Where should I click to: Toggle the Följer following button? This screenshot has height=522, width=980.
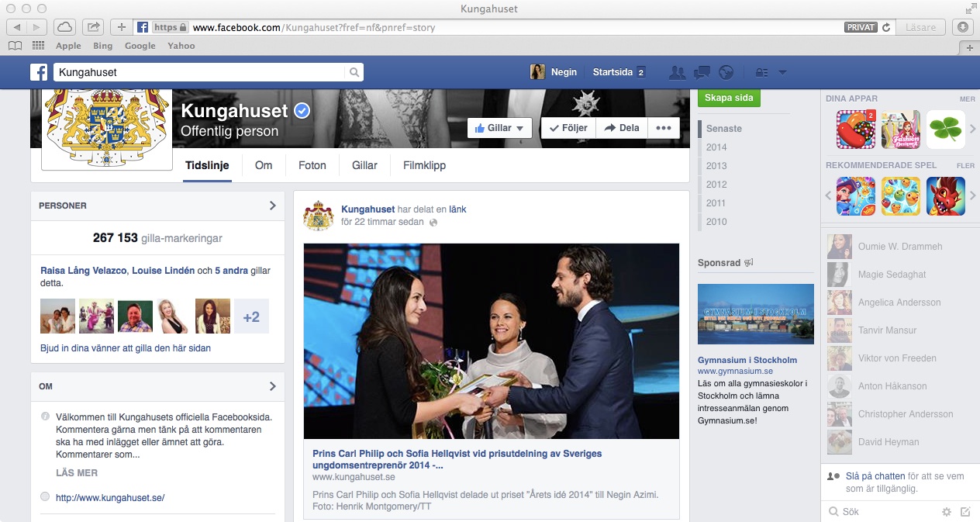pos(568,128)
